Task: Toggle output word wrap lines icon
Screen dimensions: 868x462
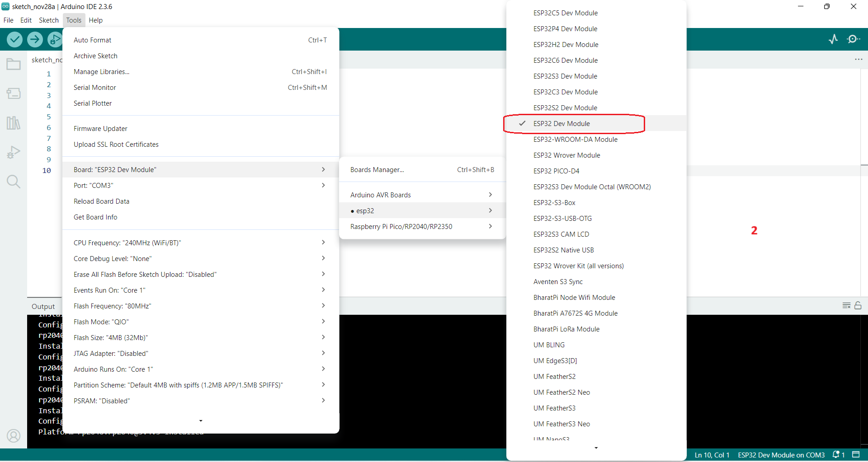Action: pos(847,306)
